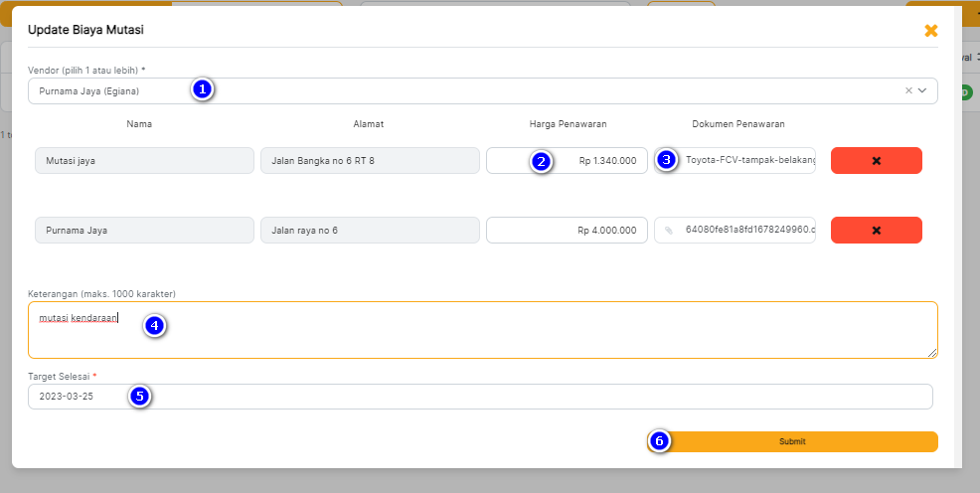Click the paperclip icon in second document field

coord(669,231)
